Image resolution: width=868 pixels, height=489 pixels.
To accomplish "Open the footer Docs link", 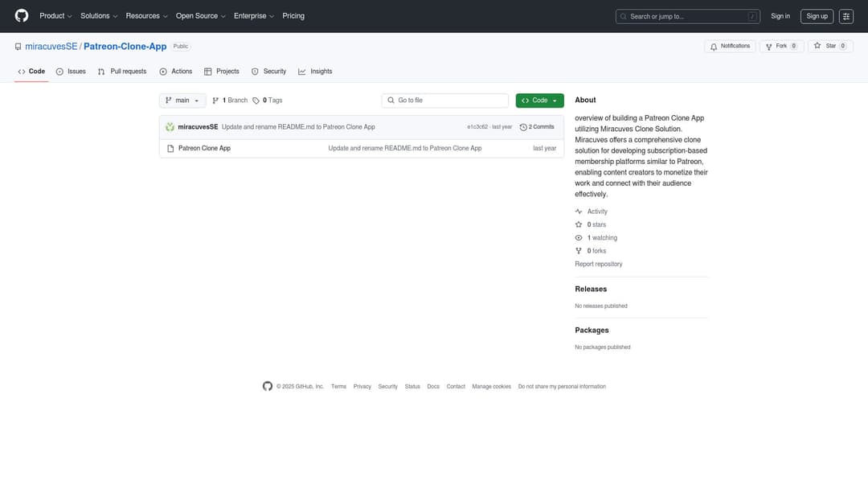I will click(x=433, y=387).
